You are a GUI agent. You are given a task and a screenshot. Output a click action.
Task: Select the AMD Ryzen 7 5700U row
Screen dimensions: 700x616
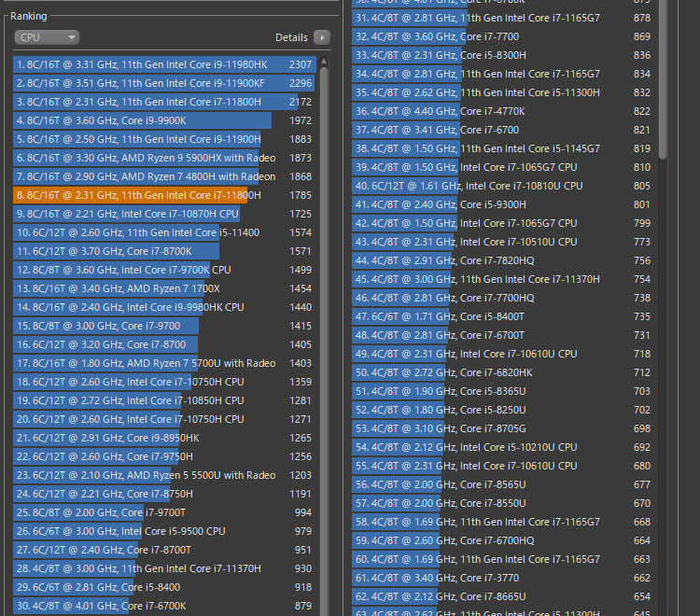pos(164,363)
